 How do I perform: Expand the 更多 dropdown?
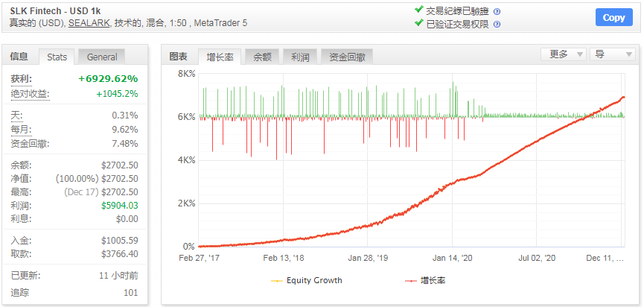(563, 54)
